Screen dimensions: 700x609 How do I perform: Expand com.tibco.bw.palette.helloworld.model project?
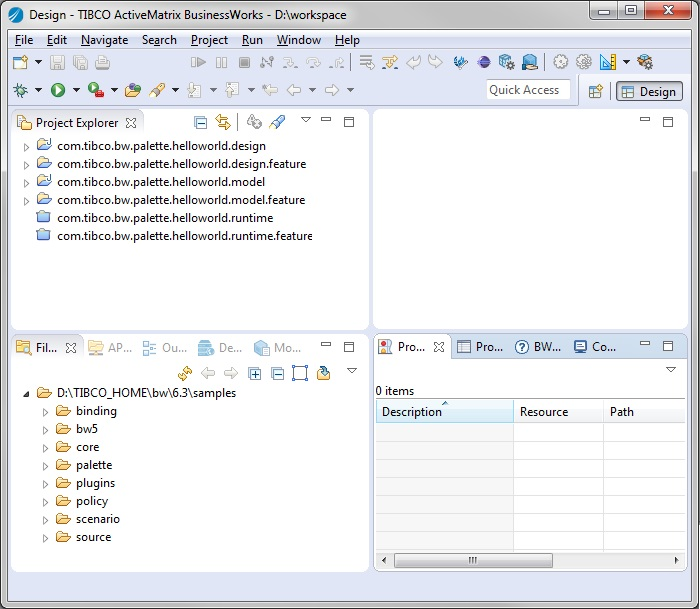26,182
